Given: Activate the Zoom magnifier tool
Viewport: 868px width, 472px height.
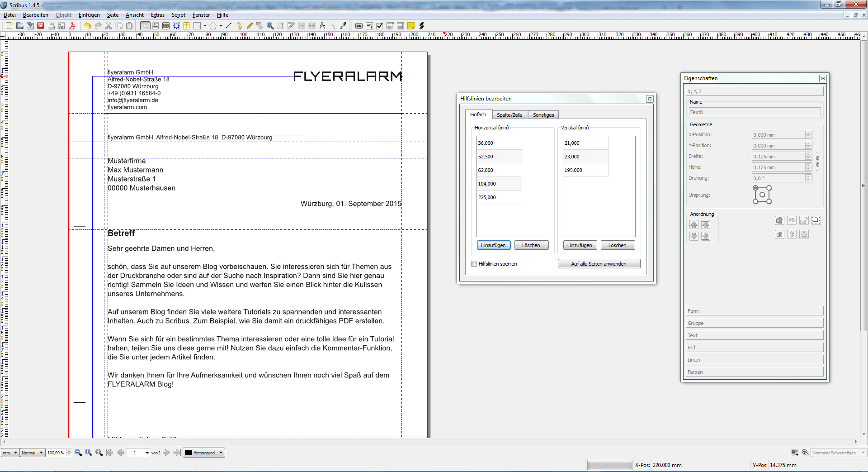Looking at the screenshot, I should click(270, 26).
